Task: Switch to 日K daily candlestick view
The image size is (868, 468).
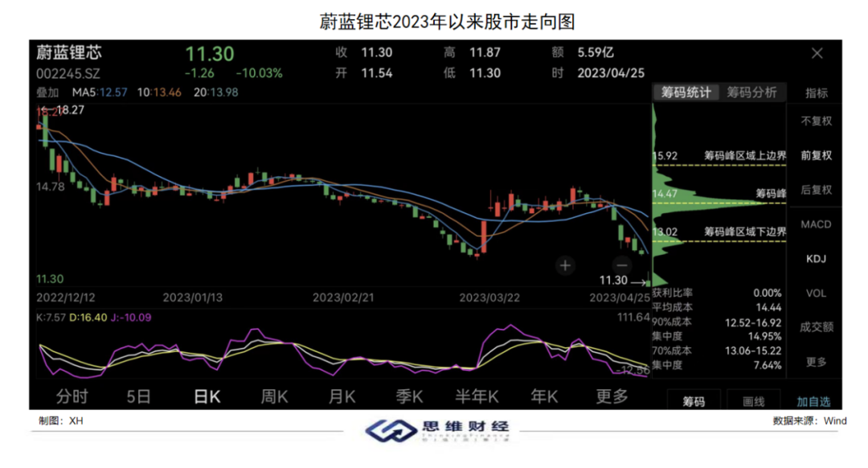Action: point(207,396)
